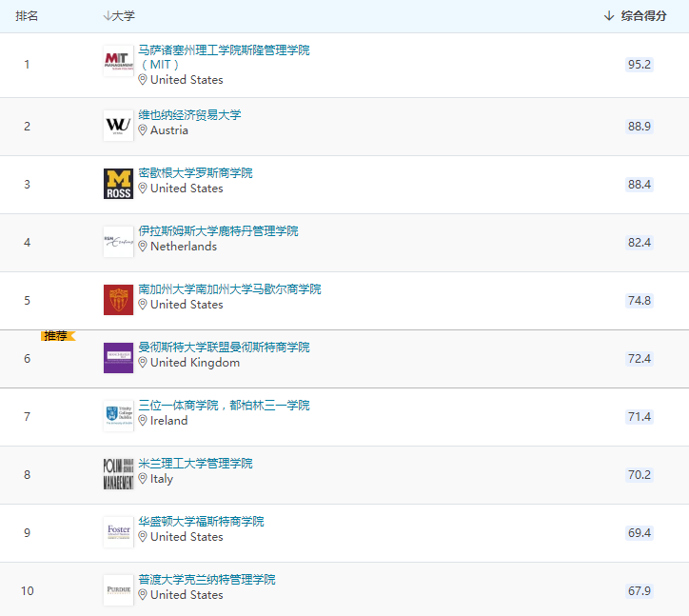Open the Trinity College Dublin logo
689x616 pixels.
pos(118,416)
